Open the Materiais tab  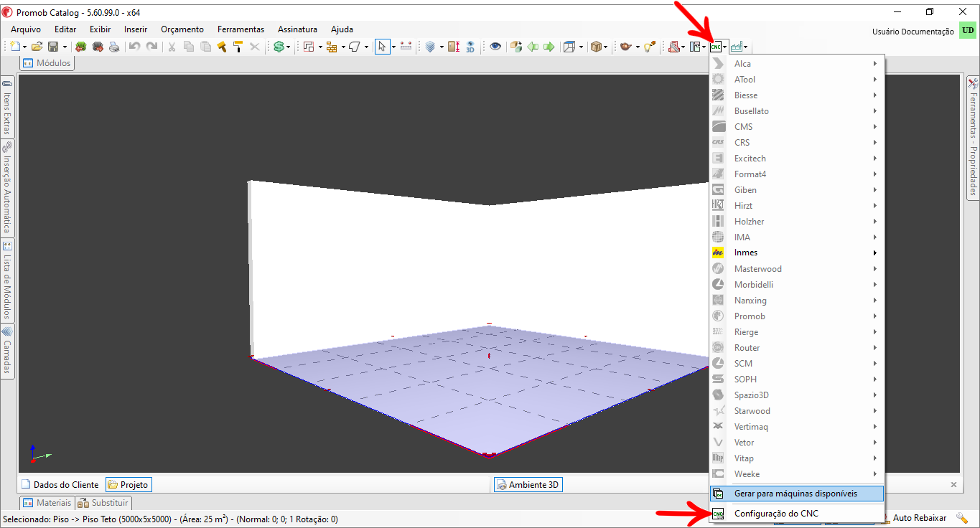[x=47, y=503]
